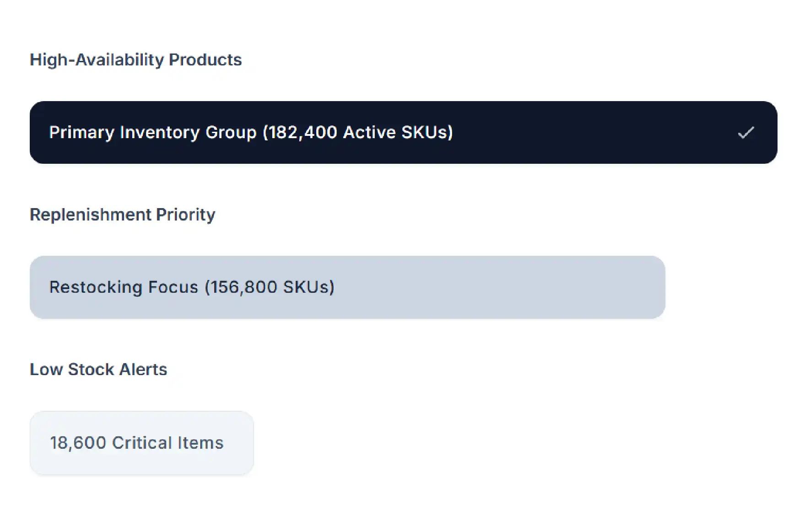805x532 pixels.
Task: Select the Primary Inventory Group bar
Action: click(x=403, y=132)
